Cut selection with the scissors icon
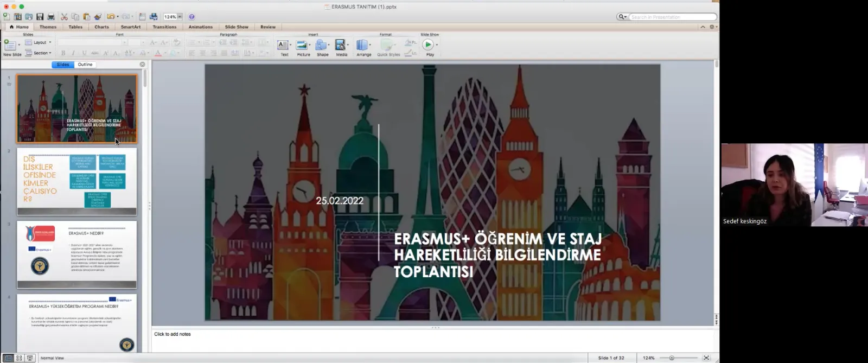868x363 pixels. tap(64, 17)
